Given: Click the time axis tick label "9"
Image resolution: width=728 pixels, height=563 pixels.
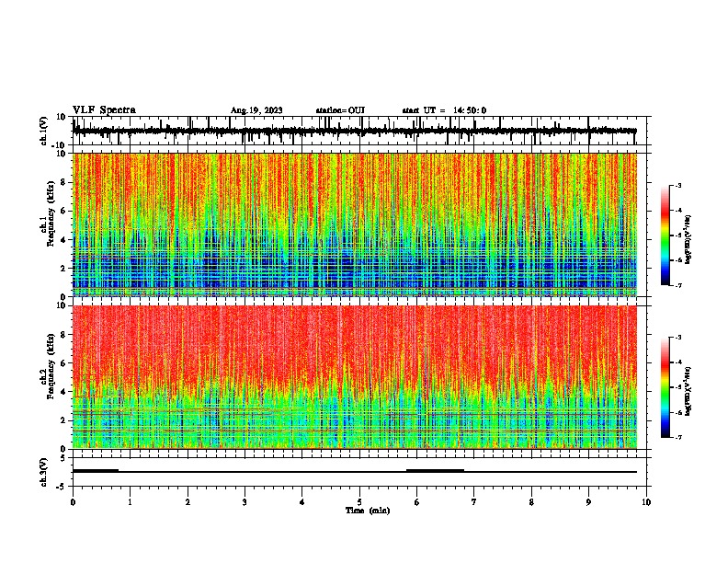Looking at the screenshot, I should tap(588, 502).
